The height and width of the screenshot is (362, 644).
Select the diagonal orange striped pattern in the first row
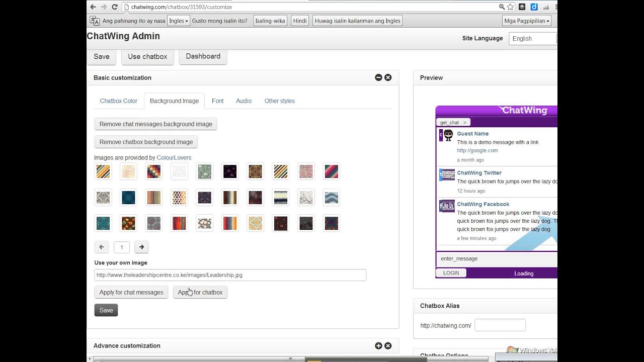[103, 171]
